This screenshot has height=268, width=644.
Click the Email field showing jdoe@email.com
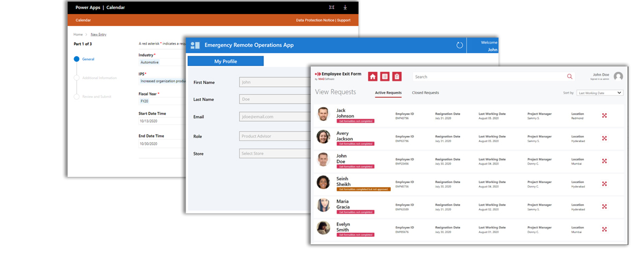(x=275, y=116)
